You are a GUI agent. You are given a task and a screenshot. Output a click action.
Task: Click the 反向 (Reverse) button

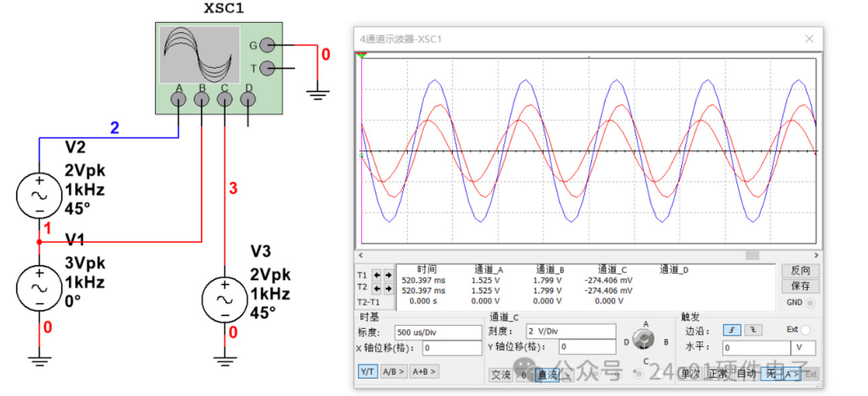click(800, 270)
